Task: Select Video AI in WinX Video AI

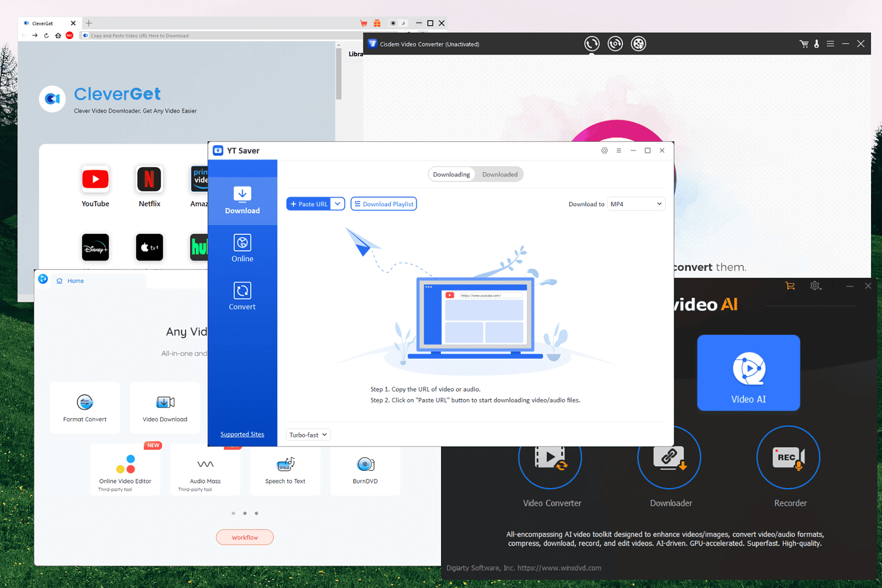Action: click(748, 373)
